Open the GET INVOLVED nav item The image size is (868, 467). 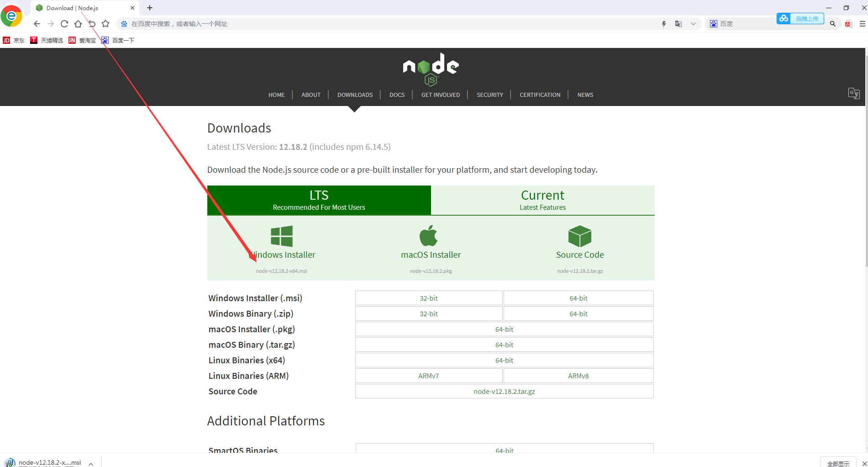[x=441, y=95]
